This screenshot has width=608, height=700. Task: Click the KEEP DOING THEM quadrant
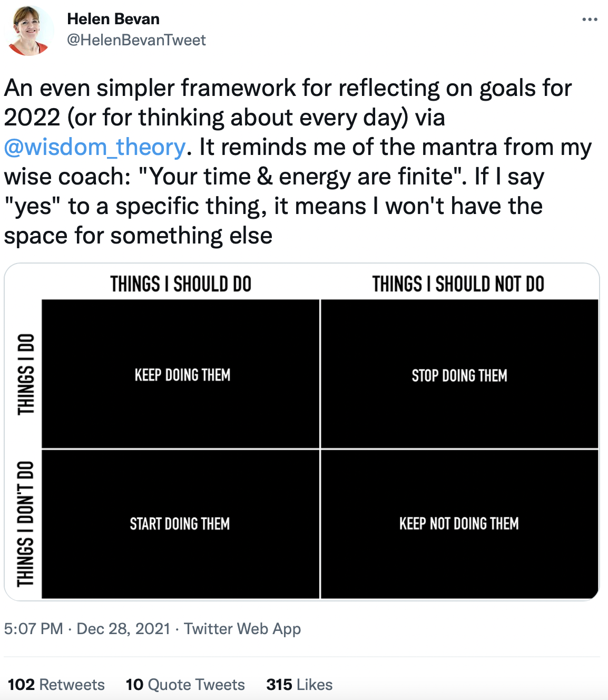pyautogui.click(x=181, y=374)
